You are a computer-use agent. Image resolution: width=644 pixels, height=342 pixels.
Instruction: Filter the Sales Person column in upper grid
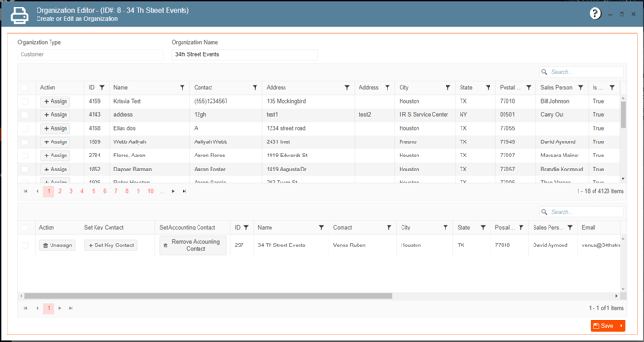coord(580,87)
